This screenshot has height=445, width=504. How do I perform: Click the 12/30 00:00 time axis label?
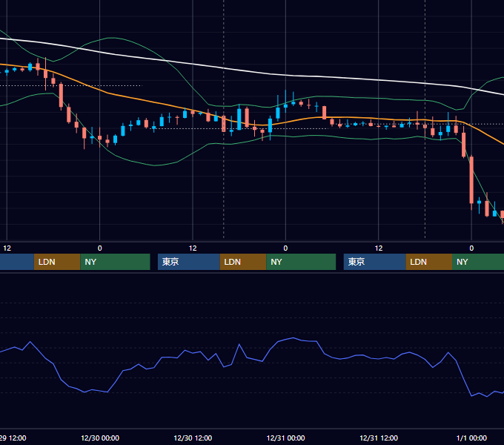[x=100, y=438]
